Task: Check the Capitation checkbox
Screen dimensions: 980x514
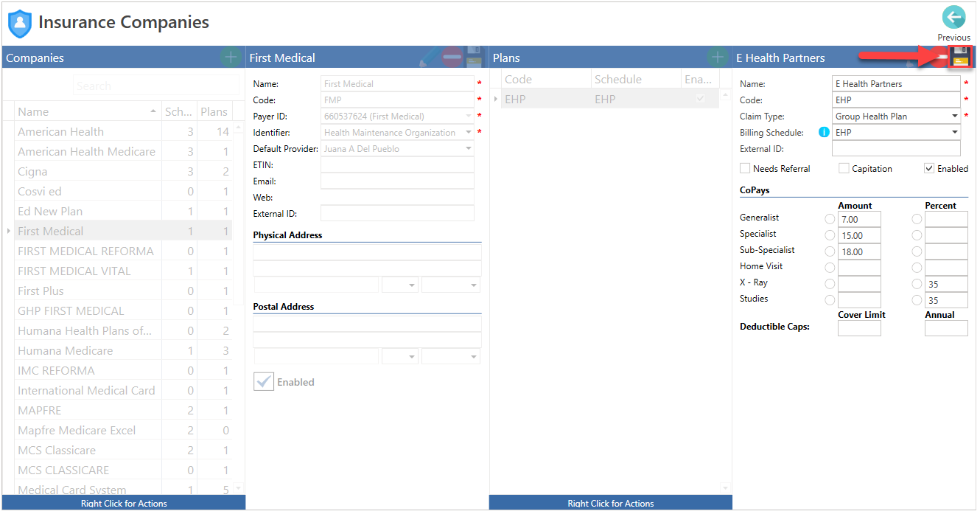Action: pyautogui.click(x=844, y=168)
